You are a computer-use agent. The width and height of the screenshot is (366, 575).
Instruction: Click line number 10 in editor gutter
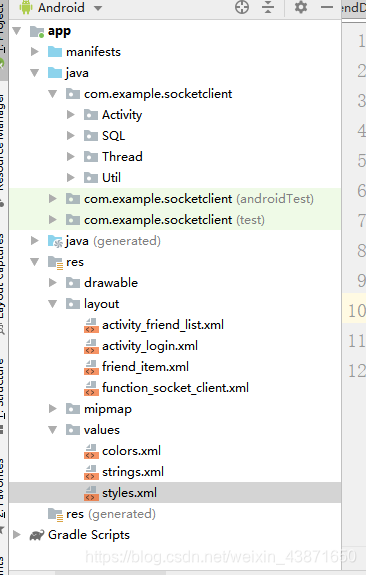(356, 311)
